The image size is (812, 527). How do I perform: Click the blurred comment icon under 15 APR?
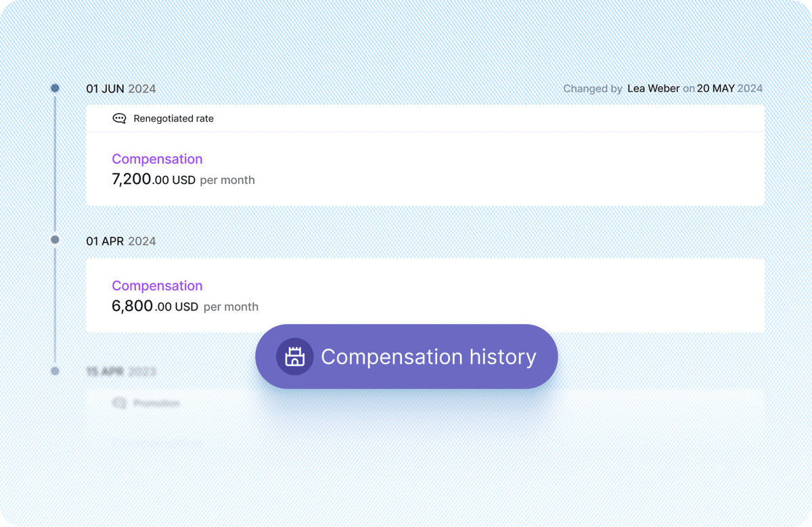[119, 403]
